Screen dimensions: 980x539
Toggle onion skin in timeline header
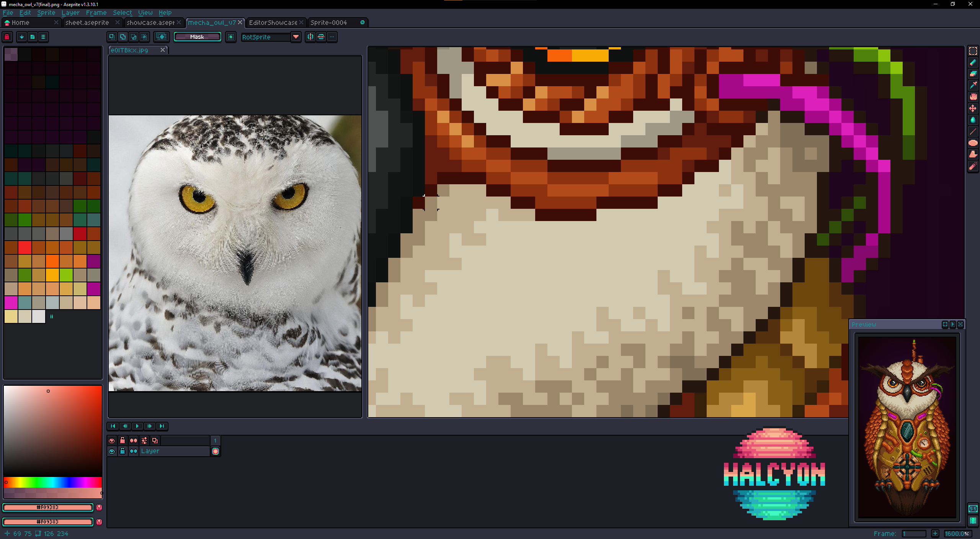[155, 441]
